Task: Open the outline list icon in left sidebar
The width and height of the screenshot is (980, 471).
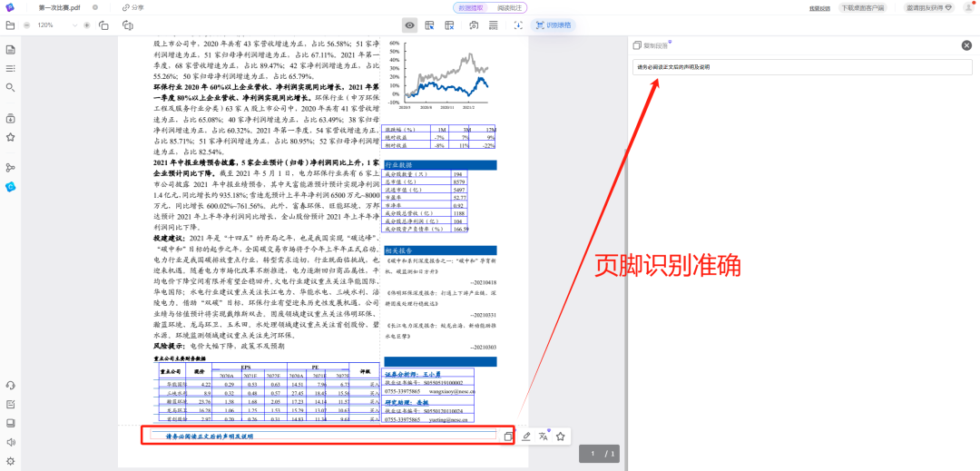Action: point(10,68)
